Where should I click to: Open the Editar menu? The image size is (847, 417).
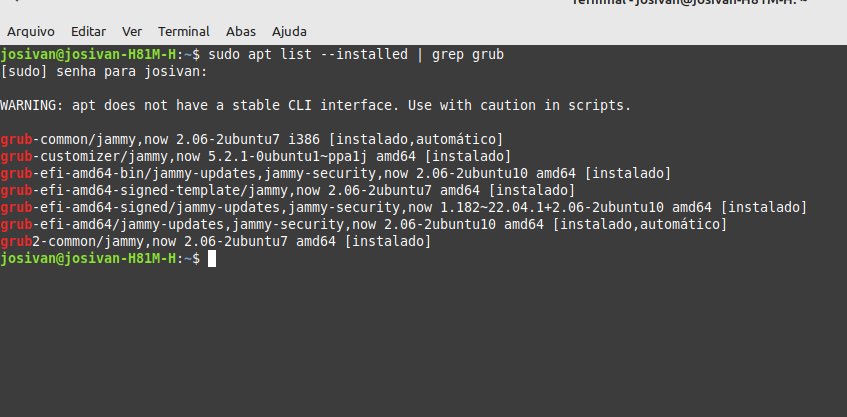pos(89,31)
